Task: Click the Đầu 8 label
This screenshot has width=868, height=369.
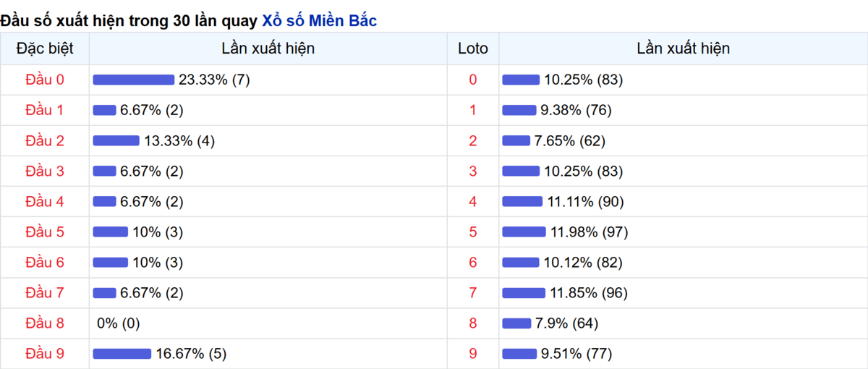Action: pyautogui.click(x=45, y=323)
